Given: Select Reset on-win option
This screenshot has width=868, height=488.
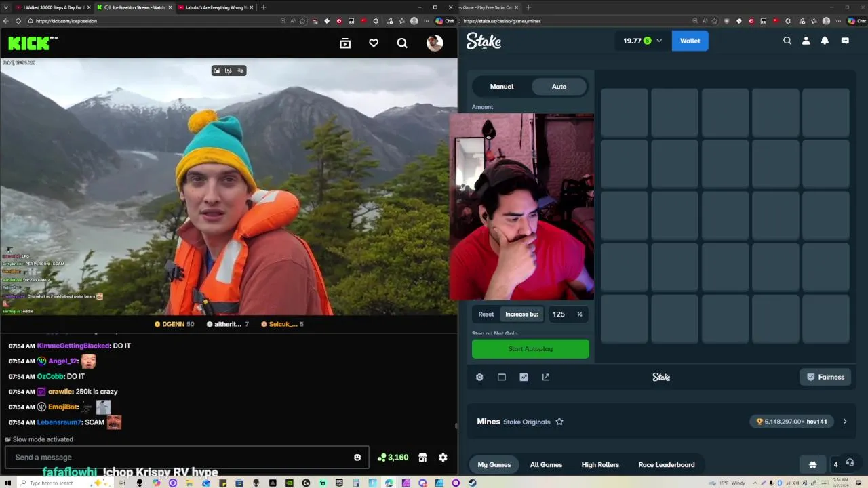Looking at the screenshot, I should tap(486, 314).
